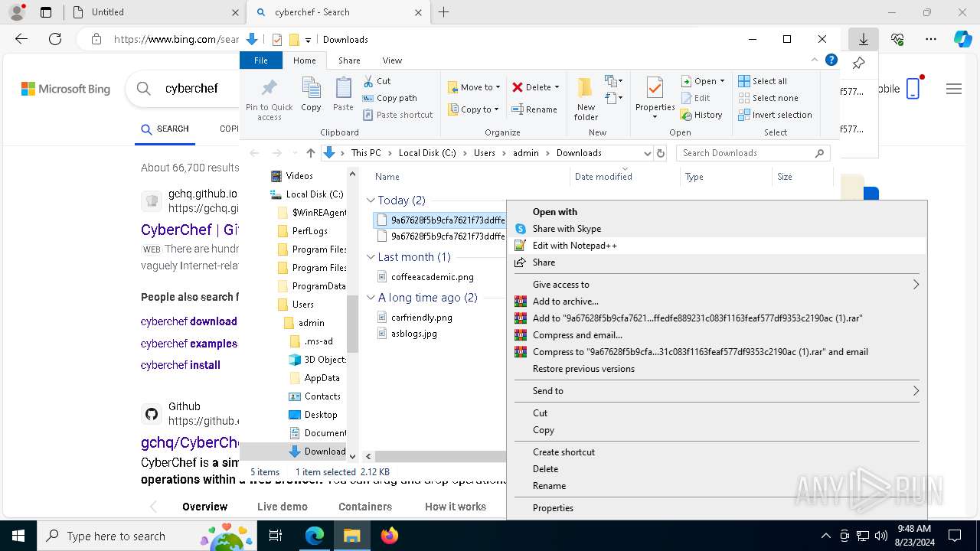Open the ribbon Open dropdown
980x551 pixels.
(702, 81)
